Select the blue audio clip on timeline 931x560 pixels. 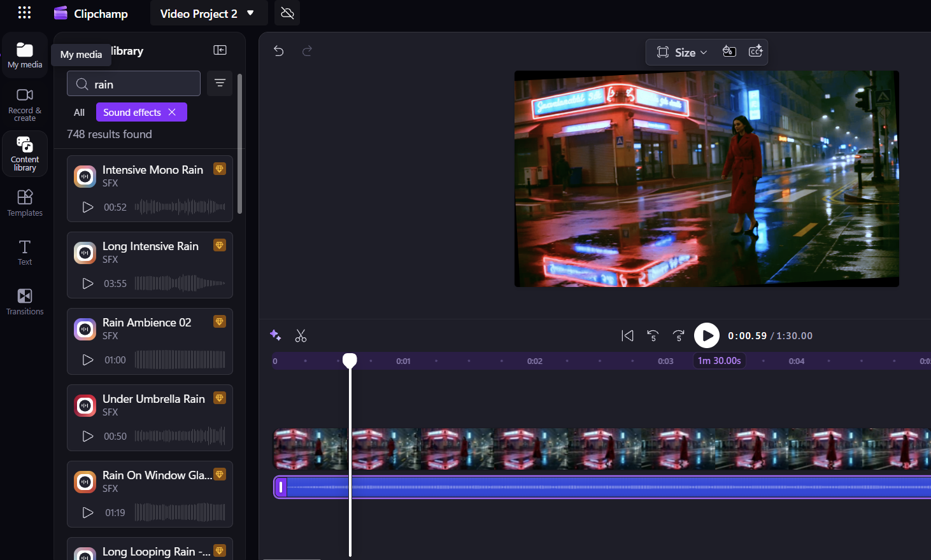point(602,487)
